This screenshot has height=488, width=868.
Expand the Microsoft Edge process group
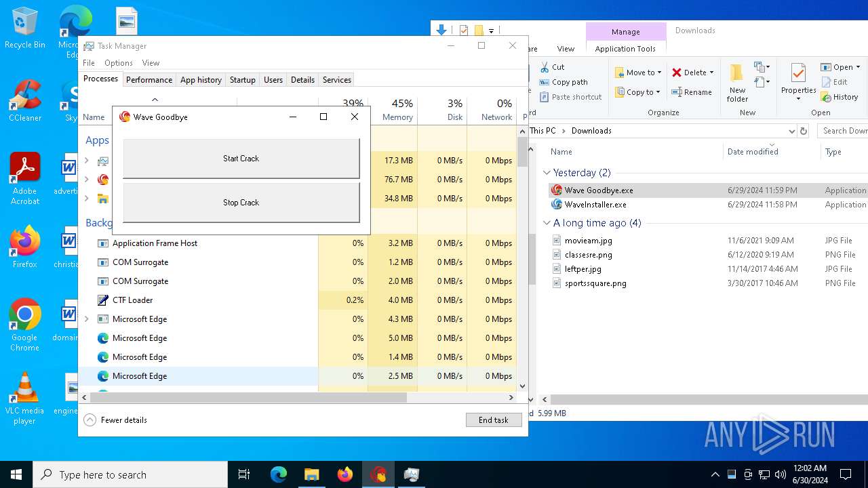(x=86, y=319)
